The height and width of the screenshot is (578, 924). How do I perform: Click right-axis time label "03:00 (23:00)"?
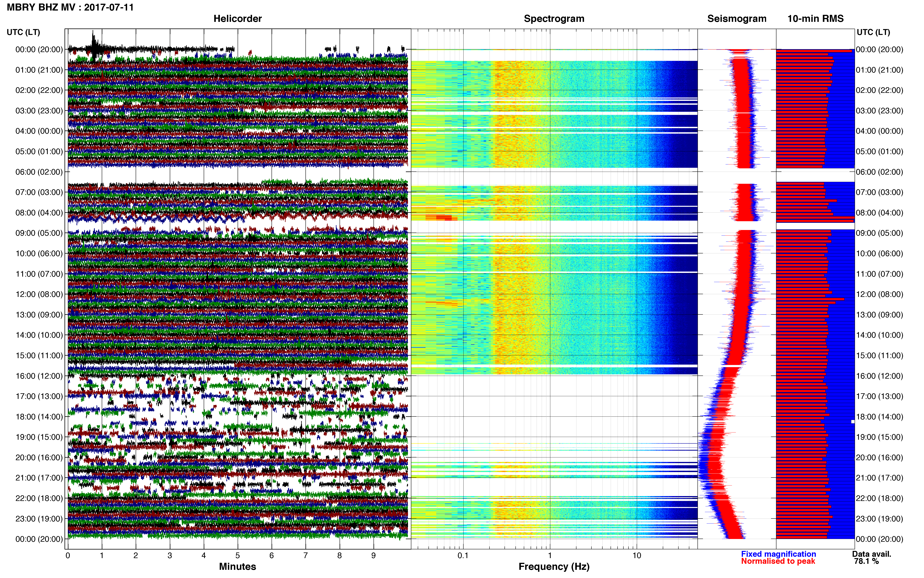880,111
